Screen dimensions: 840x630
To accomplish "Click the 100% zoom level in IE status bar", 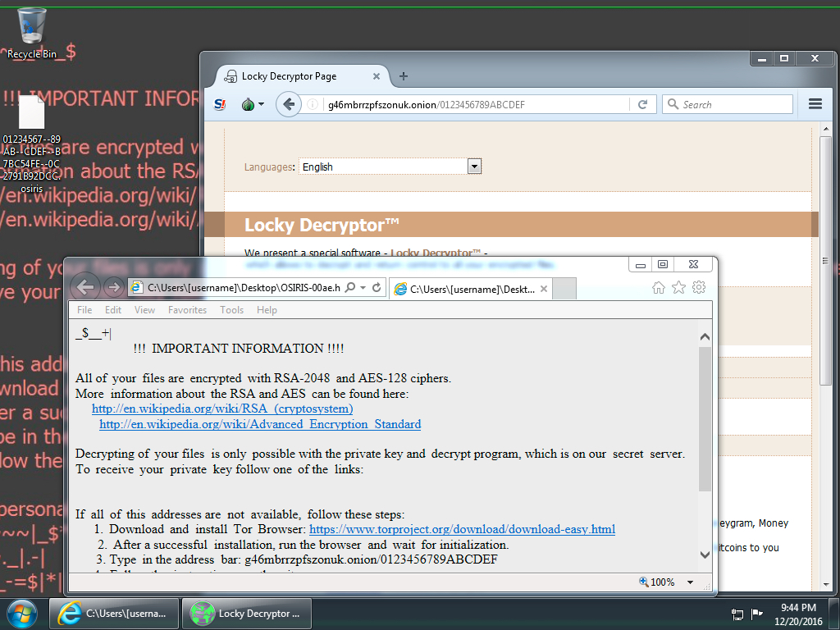I will [657, 582].
